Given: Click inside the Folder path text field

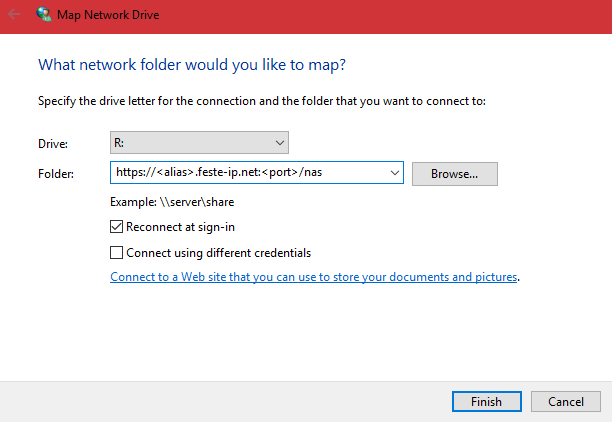Looking at the screenshot, I should (x=248, y=173).
